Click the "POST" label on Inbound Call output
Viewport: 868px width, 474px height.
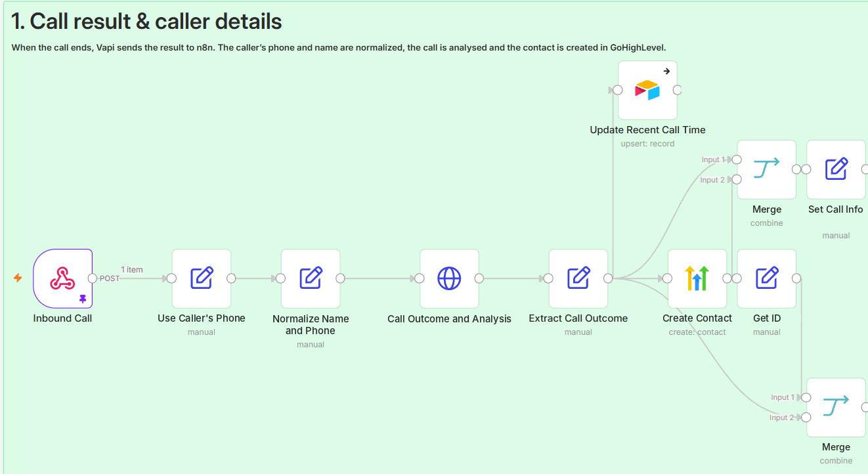point(110,278)
